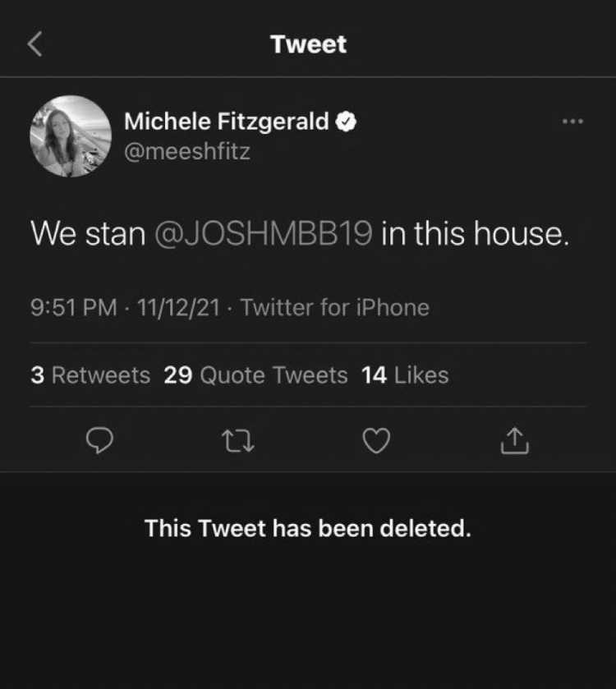Tap the reply speech bubble icon

pyautogui.click(x=99, y=440)
